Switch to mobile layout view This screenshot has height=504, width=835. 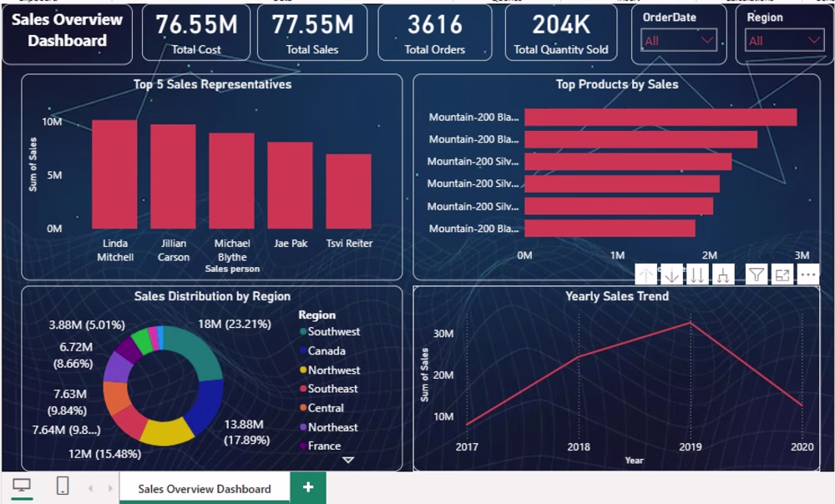[63, 486]
